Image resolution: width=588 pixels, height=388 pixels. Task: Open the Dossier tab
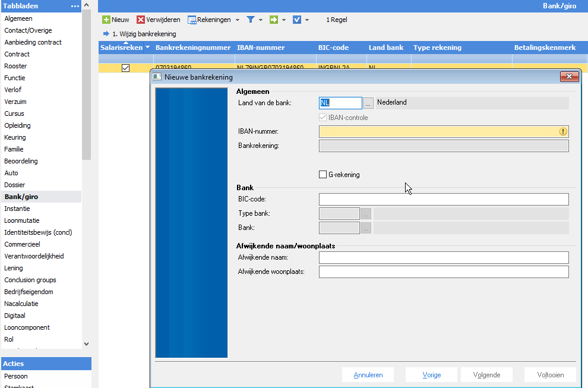pos(15,185)
